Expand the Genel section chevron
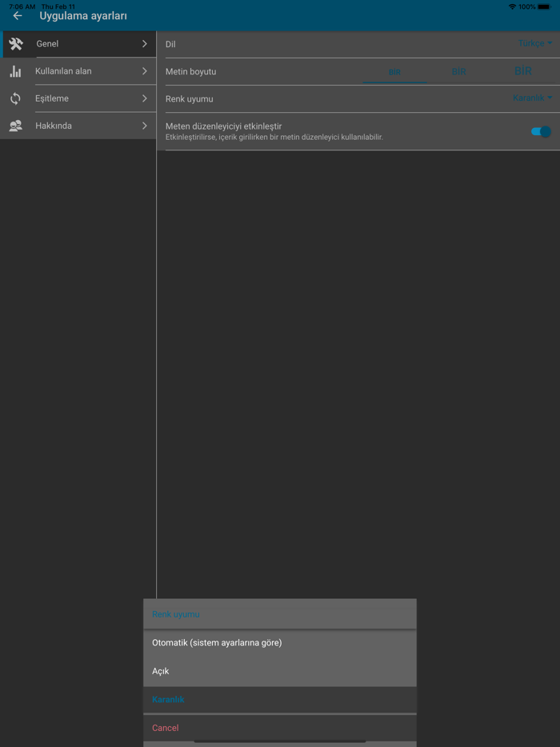Image resolution: width=560 pixels, height=747 pixels. [145, 44]
